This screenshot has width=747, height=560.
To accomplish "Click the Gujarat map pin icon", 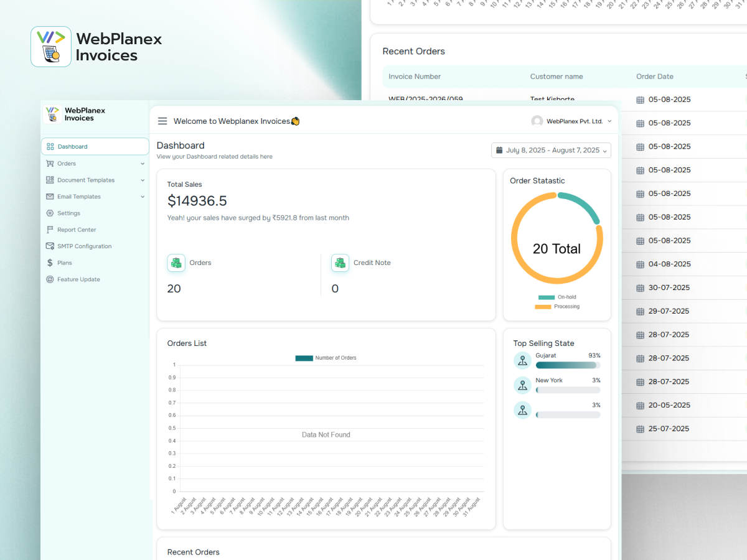I will click(523, 360).
